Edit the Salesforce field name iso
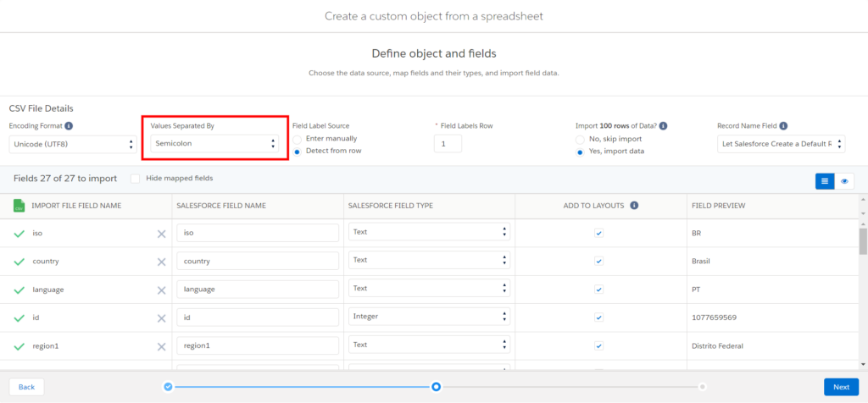Screen dimensions: 868x403 [x=258, y=233]
